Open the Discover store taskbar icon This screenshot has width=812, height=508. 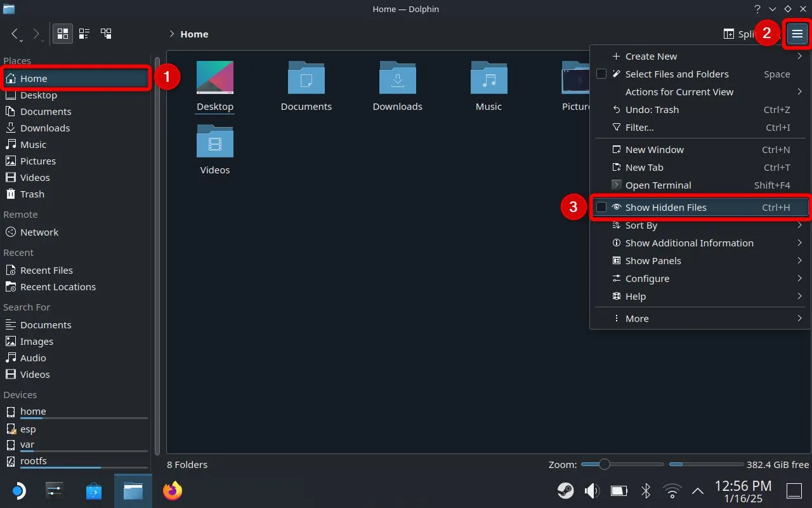(94, 491)
